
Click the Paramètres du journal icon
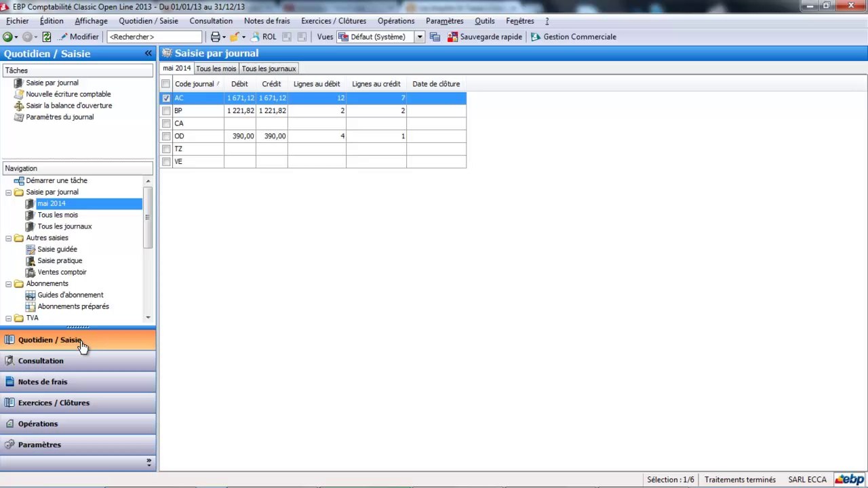click(x=19, y=117)
